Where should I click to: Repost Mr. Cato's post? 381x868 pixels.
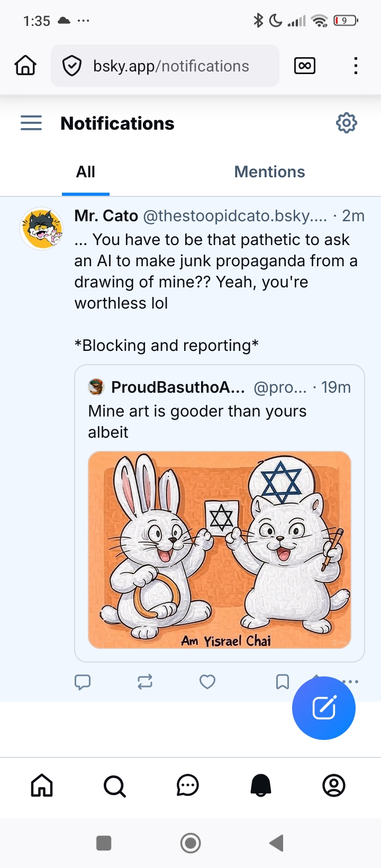pos(145,682)
